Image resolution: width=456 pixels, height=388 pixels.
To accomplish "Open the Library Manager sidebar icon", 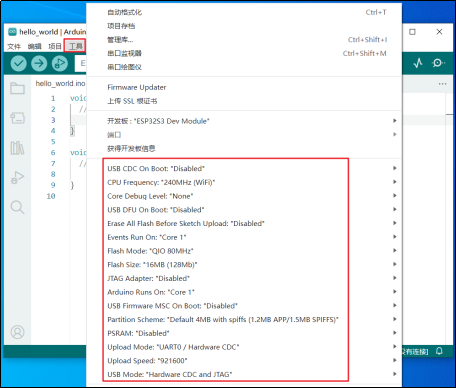I will (x=17, y=148).
